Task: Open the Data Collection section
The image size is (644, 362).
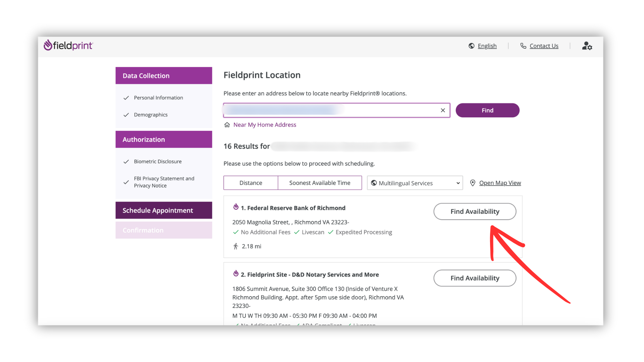Action: coord(164,75)
